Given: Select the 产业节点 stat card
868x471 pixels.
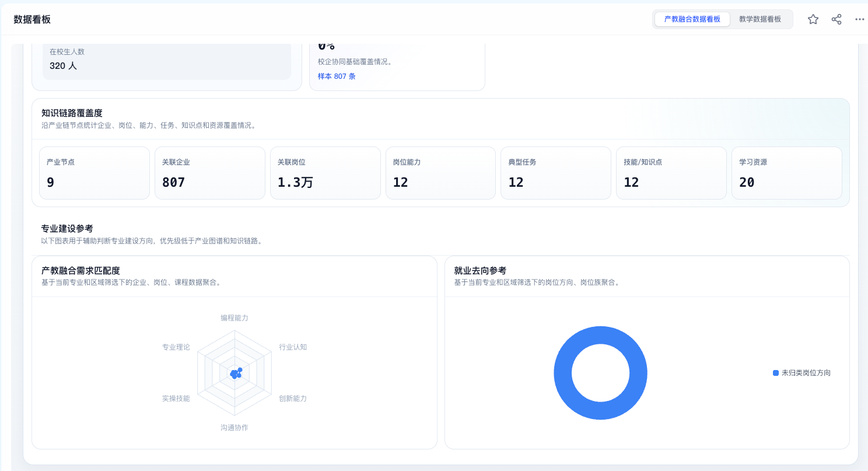Looking at the screenshot, I should click(94, 173).
